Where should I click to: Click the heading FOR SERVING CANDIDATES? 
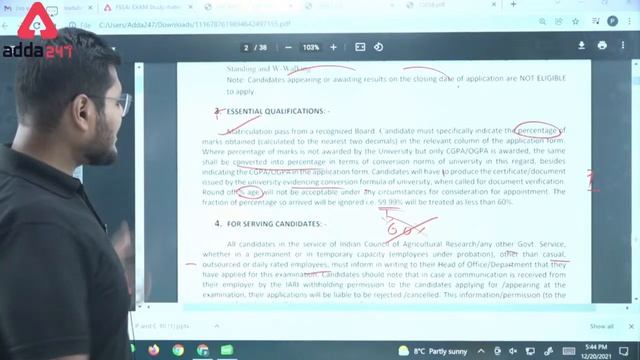tap(275, 224)
